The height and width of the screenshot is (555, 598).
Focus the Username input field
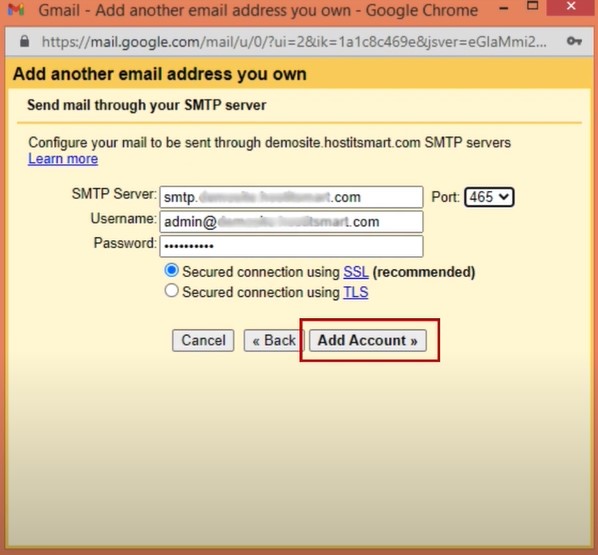291,222
